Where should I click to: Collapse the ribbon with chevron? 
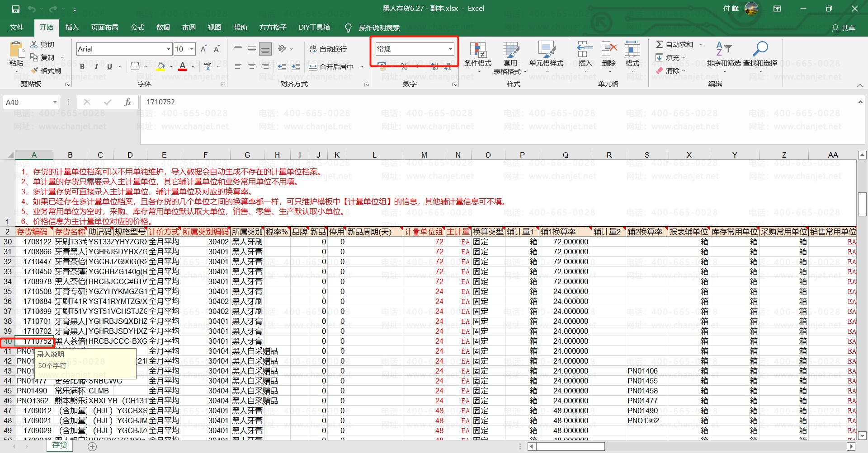coord(860,85)
